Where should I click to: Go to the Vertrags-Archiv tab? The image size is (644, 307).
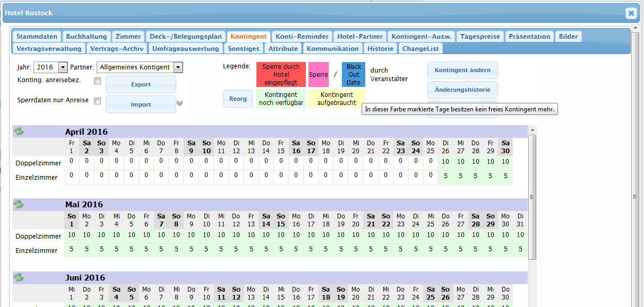(x=117, y=48)
